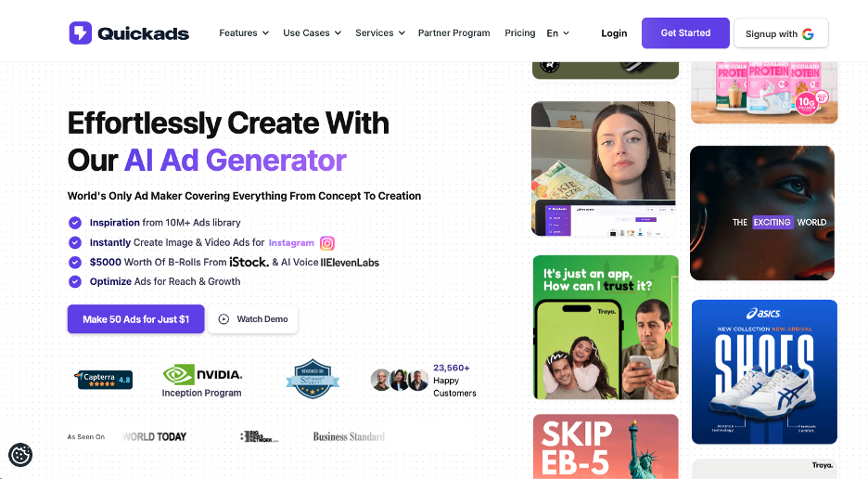Screen dimensions: 868x479
Task: Click the Instagram icon in bullet list
Action: coord(327,243)
